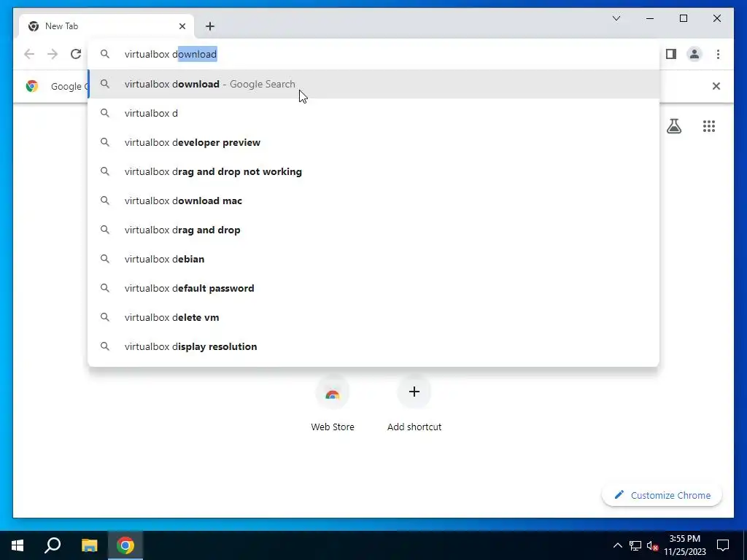This screenshot has width=747, height=560.
Task: Click the magnifier icon in the omnibox
Action: (x=105, y=54)
